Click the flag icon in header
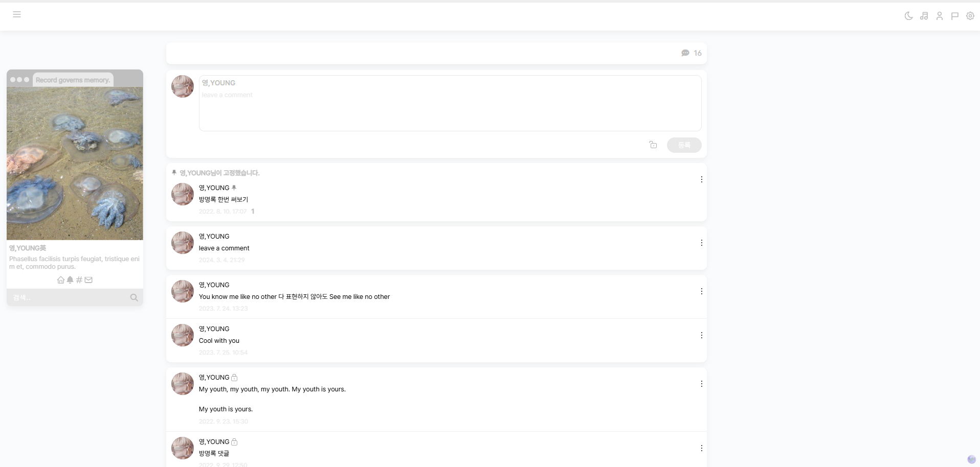This screenshot has height=467, width=980. (x=954, y=16)
